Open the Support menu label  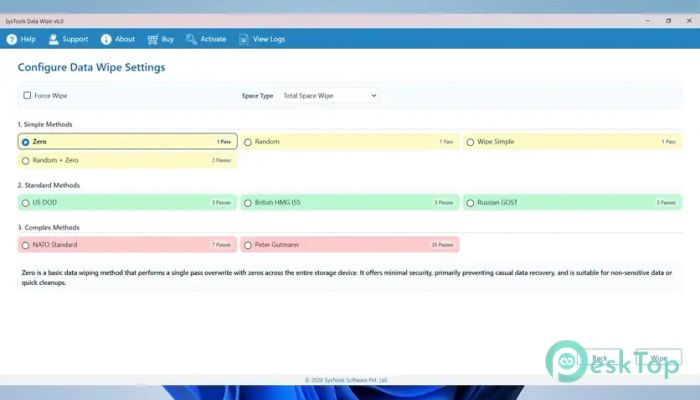[x=75, y=39]
